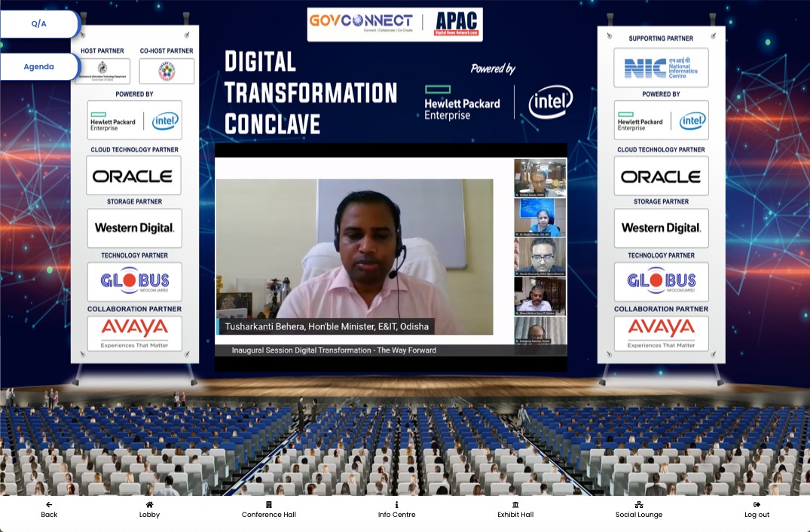Image resolution: width=810 pixels, height=532 pixels.
Task: Click the large Intel logo in header
Action: (x=551, y=101)
